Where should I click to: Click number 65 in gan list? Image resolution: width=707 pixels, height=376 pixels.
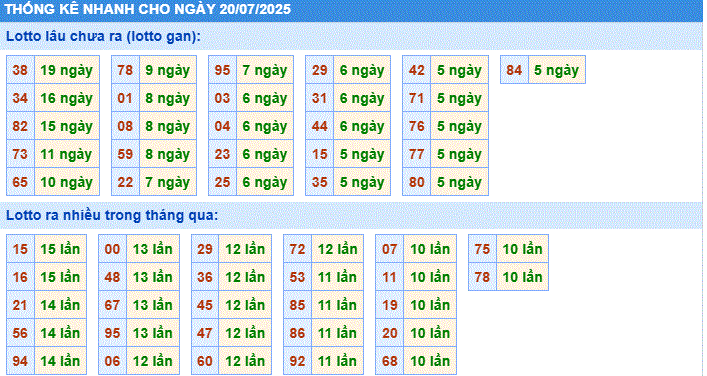tap(20, 182)
